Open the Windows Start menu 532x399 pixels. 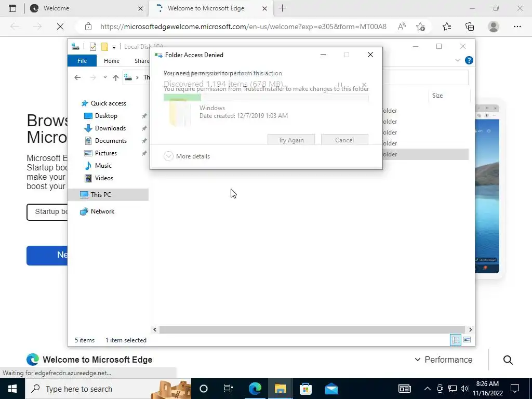point(12,389)
